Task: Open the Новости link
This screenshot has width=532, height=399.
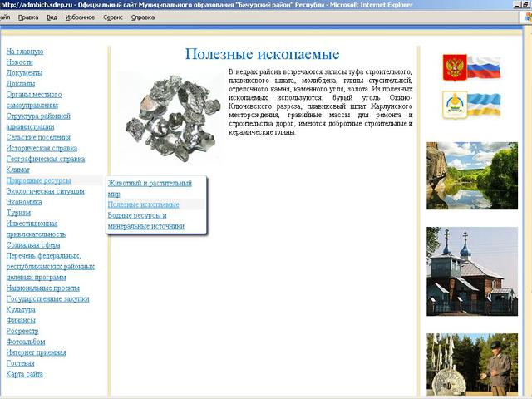Action: [19, 62]
